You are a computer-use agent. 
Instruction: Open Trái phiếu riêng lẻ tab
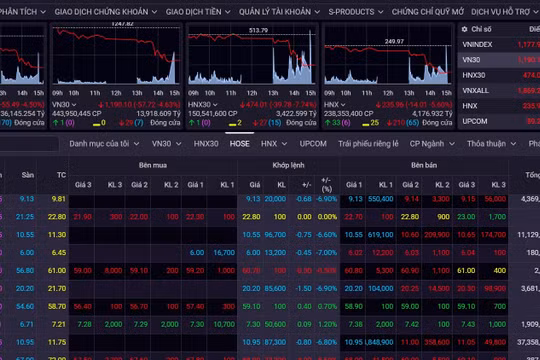pyautogui.click(x=368, y=144)
